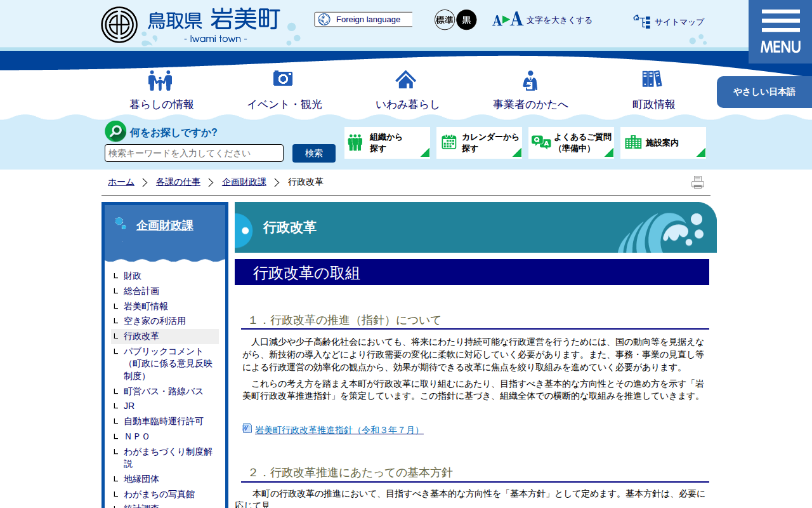Image resolution: width=812 pixels, height=508 pixels.
Task: Focus the search keyword input field
Action: (x=194, y=153)
